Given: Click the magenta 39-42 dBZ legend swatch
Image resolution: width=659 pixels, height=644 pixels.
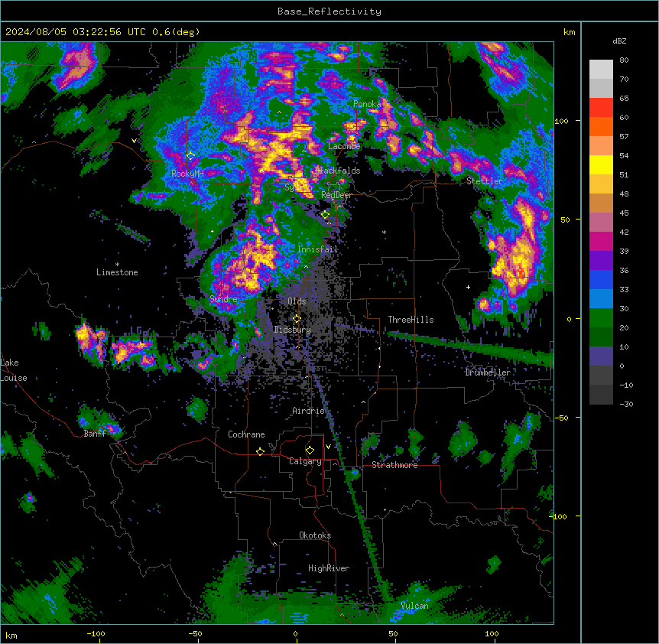Looking at the screenshot, I should pos(601,241).
